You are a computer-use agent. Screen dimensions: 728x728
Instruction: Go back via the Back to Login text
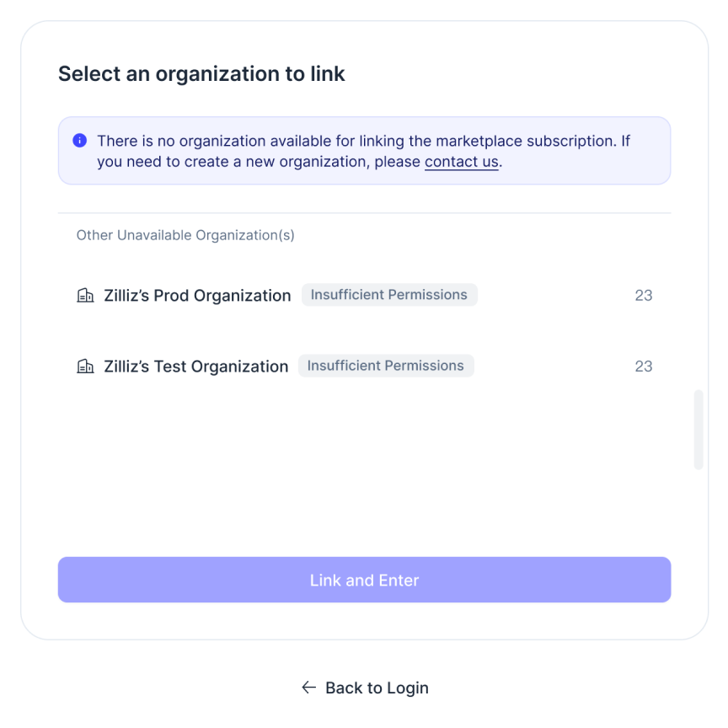coord(377,688)
